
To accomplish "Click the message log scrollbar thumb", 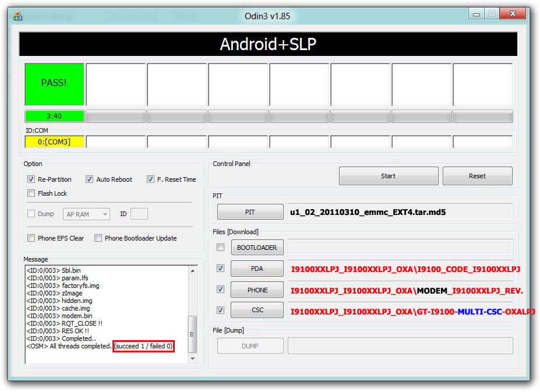I will [x=192, y=334].
